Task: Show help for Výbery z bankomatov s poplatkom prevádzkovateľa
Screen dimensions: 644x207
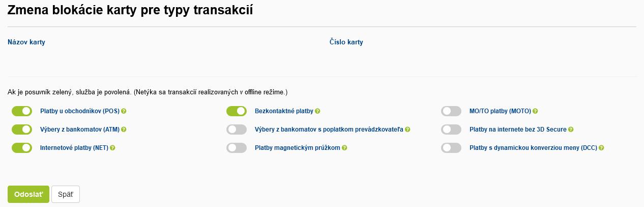Action: tap(408, 130)
